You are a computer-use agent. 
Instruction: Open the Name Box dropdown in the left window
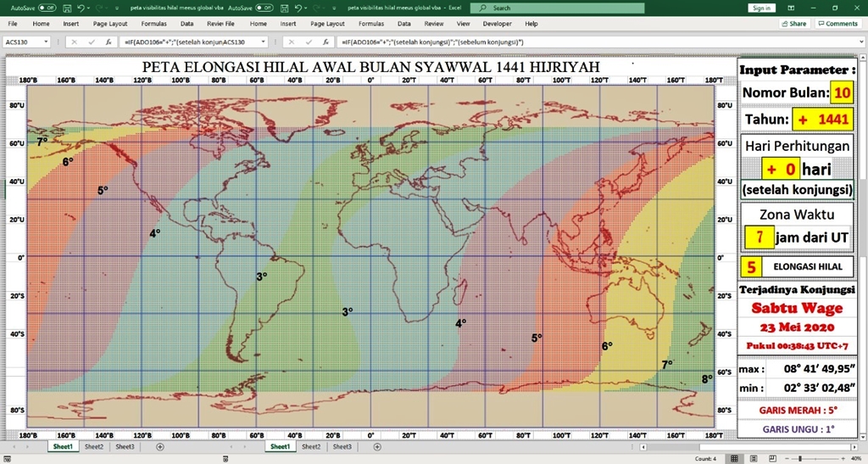[46, 42]
